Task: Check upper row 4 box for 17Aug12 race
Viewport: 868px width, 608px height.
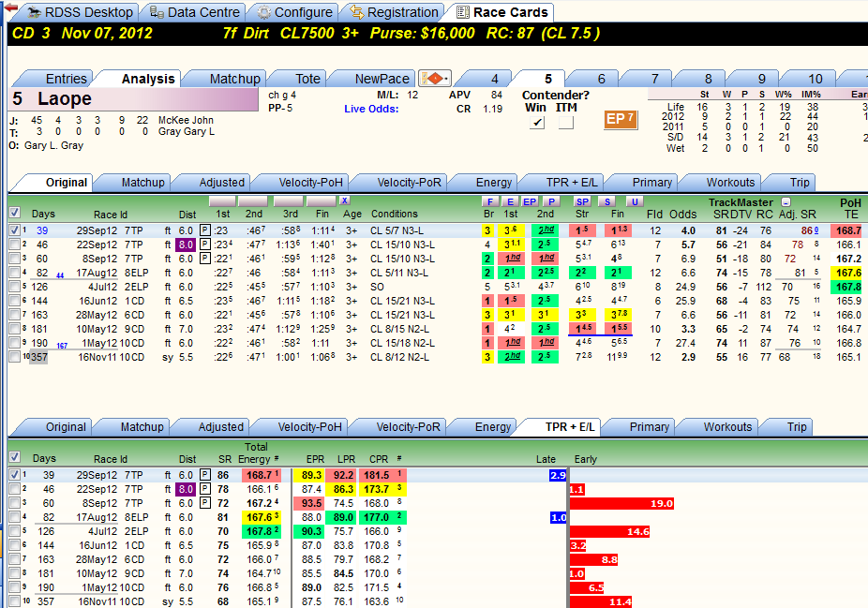Action: pos(15,273)
